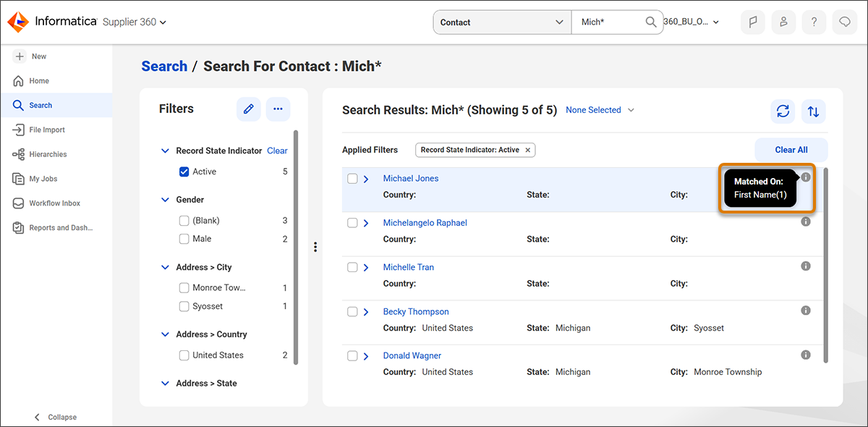Open Workflow Inbox in the sidebar

[56, 203]
